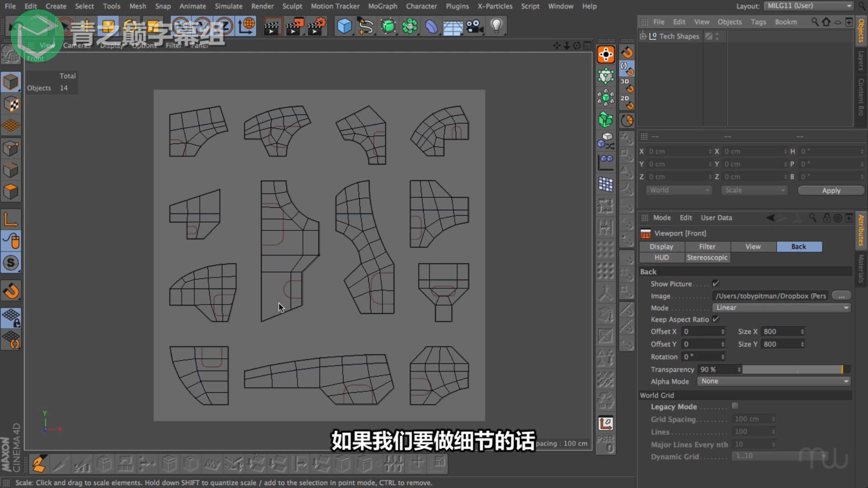Click the Light bulb object icon
The image size is (868, 488).
(x=496, y=26)
